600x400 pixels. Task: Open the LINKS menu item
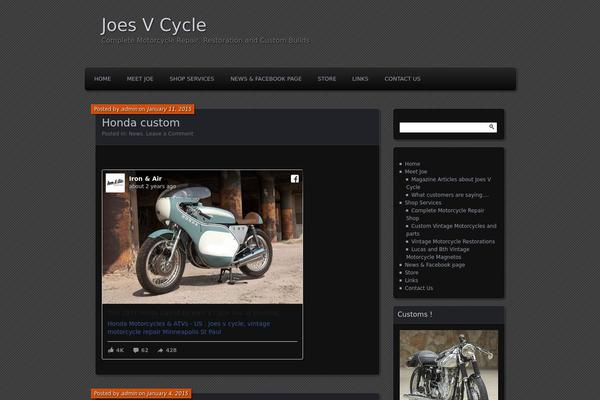[360, 79]
